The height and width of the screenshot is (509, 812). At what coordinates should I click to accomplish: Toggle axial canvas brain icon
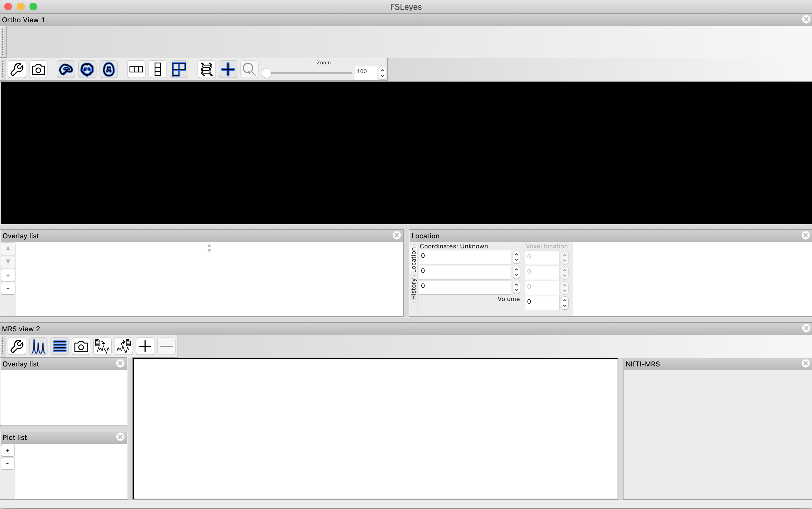click(109, 70)
